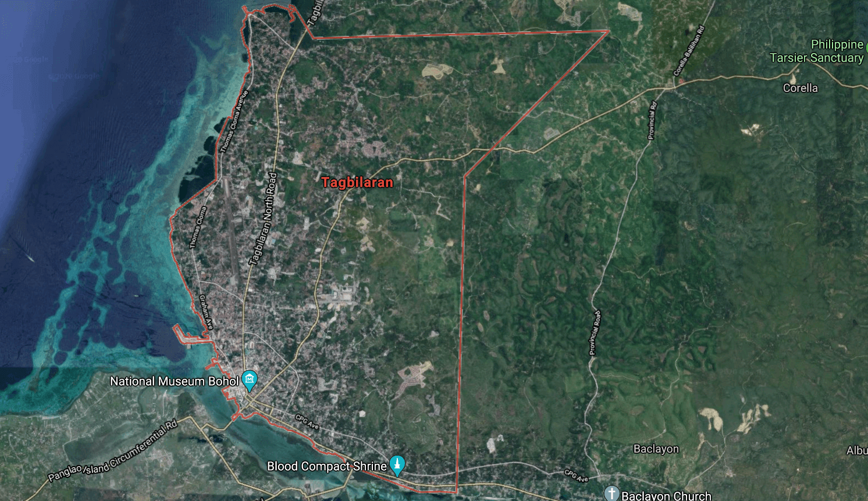This screenshot has height=501, width=868.
Task: Click the Tagbilaran North Road label
Action: 264,219
